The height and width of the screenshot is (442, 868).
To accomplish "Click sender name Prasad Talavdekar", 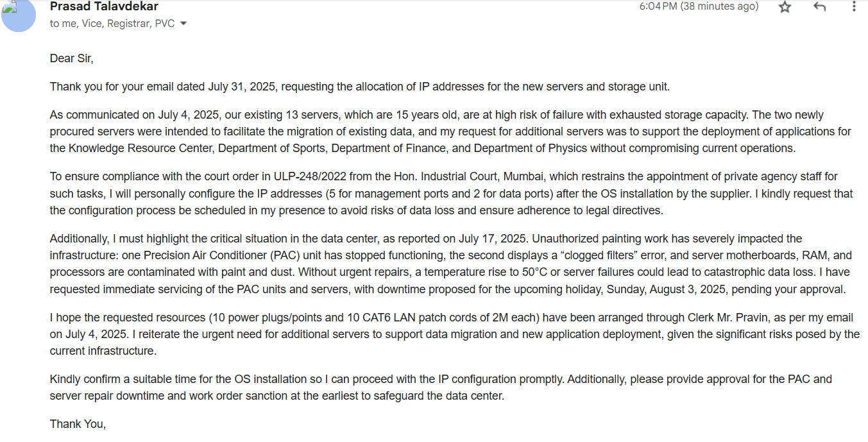I will (104, 6).
